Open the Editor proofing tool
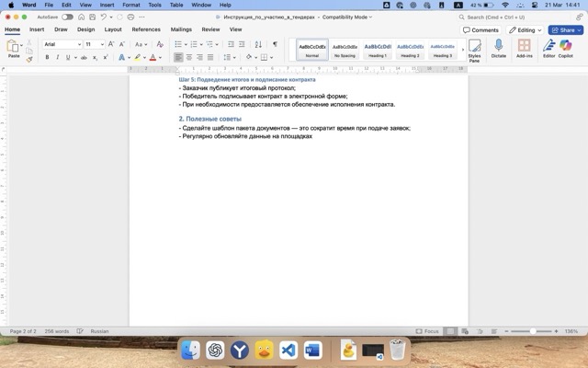Screen dimensions: 588x368 (548, 48)
